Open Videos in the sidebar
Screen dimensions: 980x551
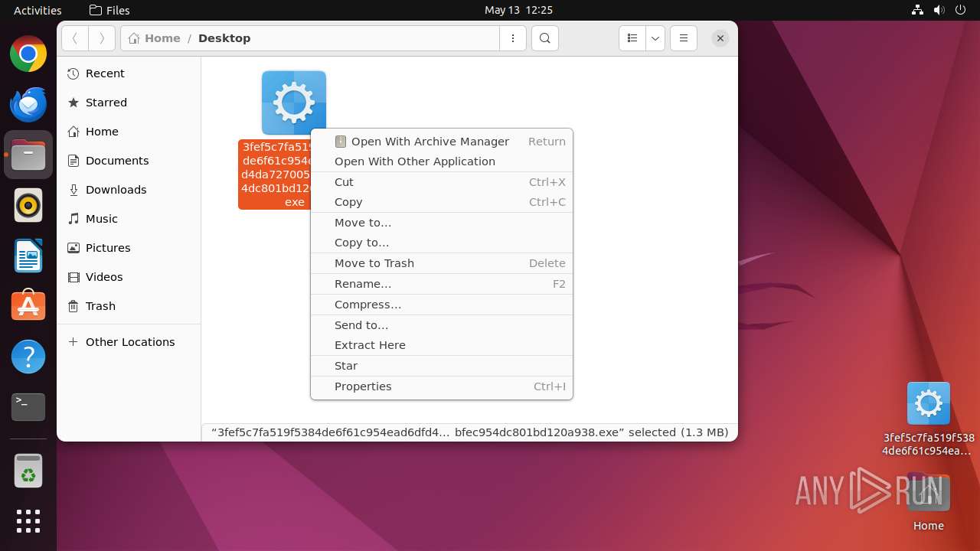[x=129, y=277]
